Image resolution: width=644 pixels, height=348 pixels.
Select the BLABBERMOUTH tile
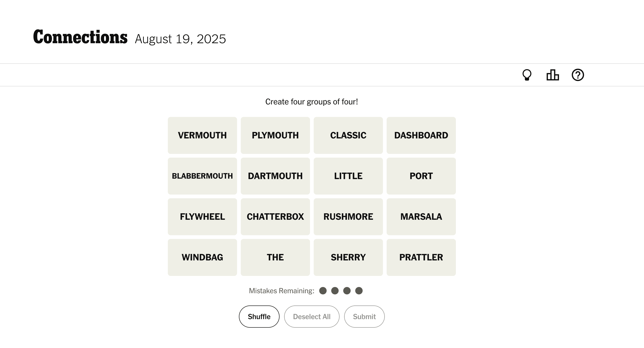coord(202,176)
